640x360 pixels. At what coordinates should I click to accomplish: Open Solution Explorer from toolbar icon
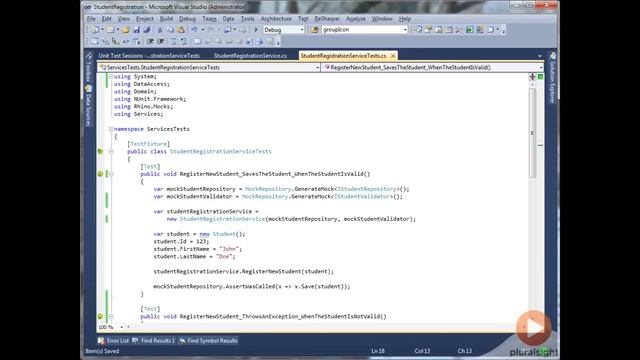(x=418, y=30)
